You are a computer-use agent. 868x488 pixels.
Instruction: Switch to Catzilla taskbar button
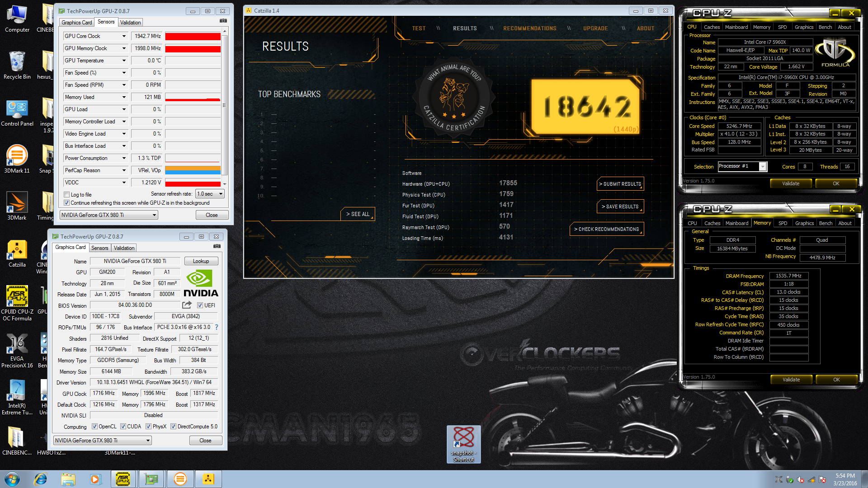pyautogui.click(x=208, y=479)
